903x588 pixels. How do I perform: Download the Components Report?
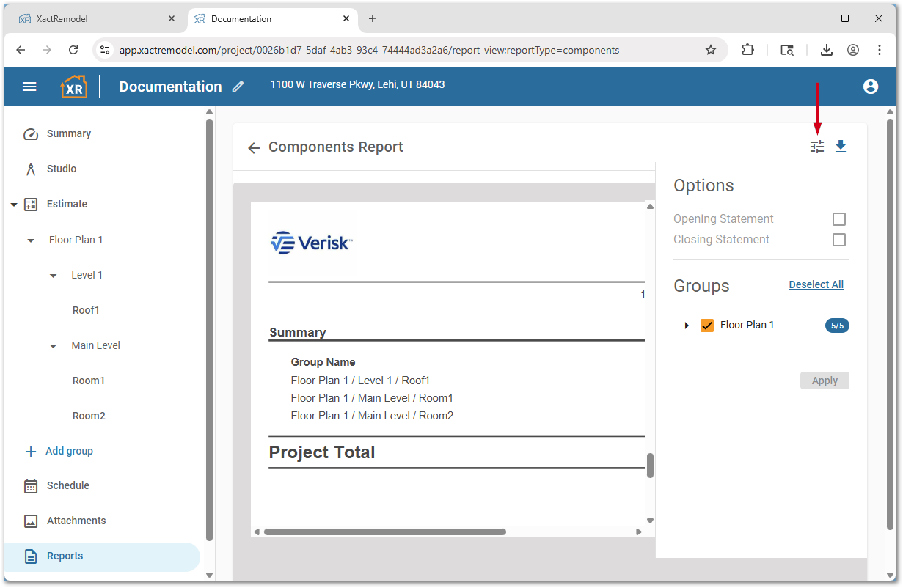841,147
